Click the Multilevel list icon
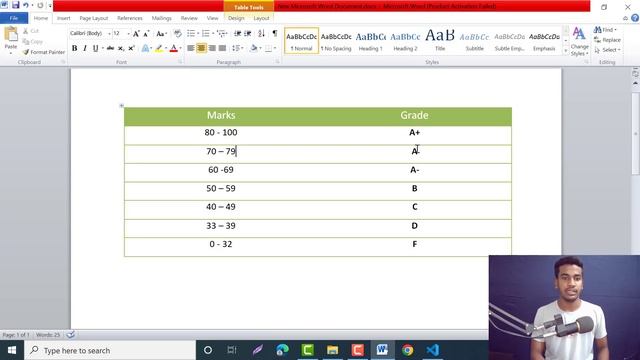640x360 pixels. (221, 33)
